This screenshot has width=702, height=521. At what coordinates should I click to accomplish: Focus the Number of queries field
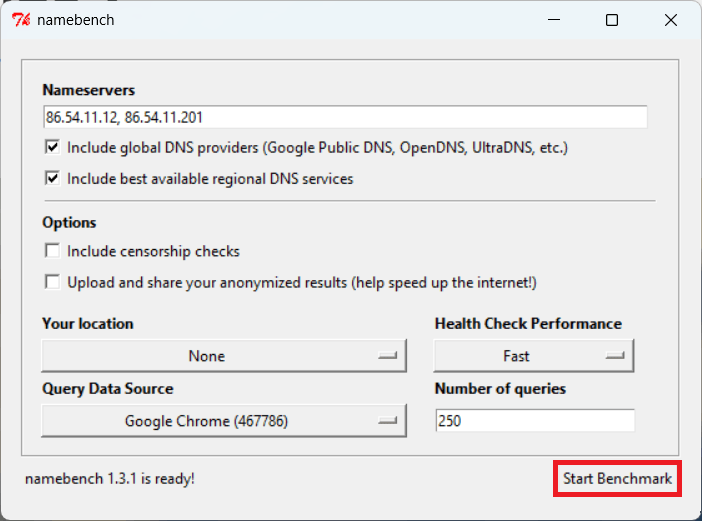click(535, 421)
